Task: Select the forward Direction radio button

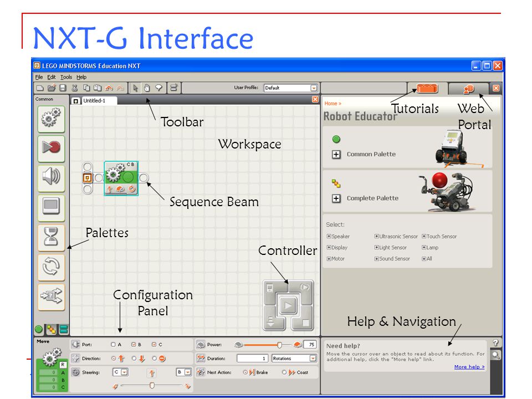Action: pyautogui.click(x=114, y=359)
